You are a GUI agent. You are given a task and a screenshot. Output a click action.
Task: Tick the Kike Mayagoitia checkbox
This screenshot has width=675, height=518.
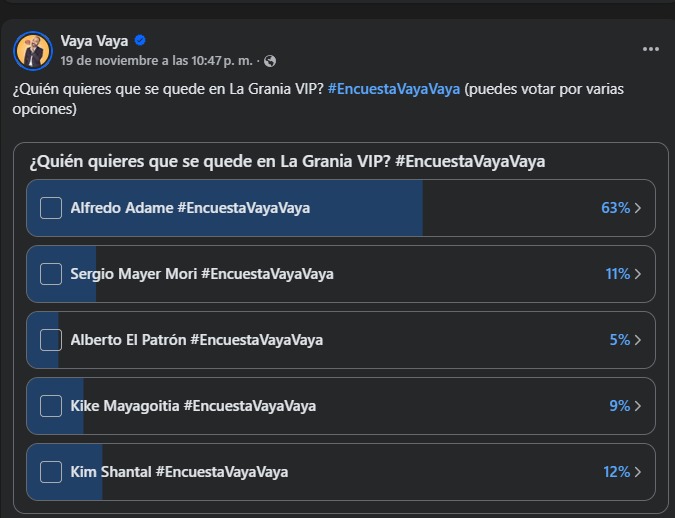(x=51, y=406)
